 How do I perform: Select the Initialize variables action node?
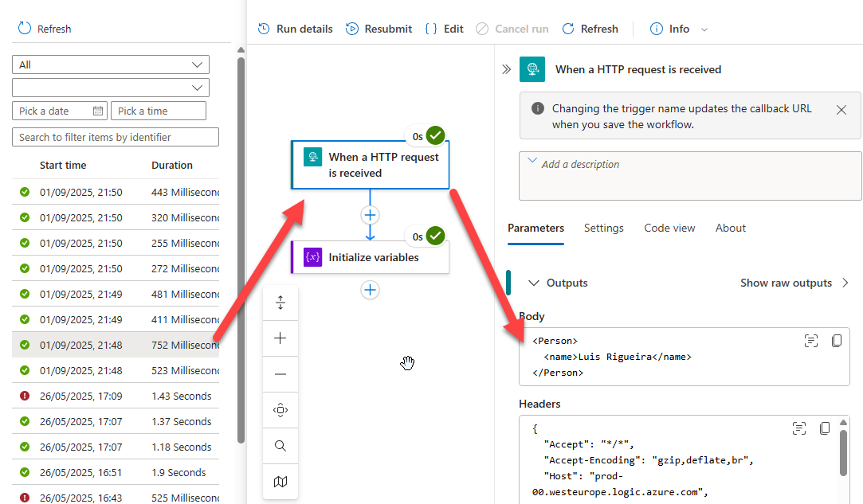click(x=370, y=257)
